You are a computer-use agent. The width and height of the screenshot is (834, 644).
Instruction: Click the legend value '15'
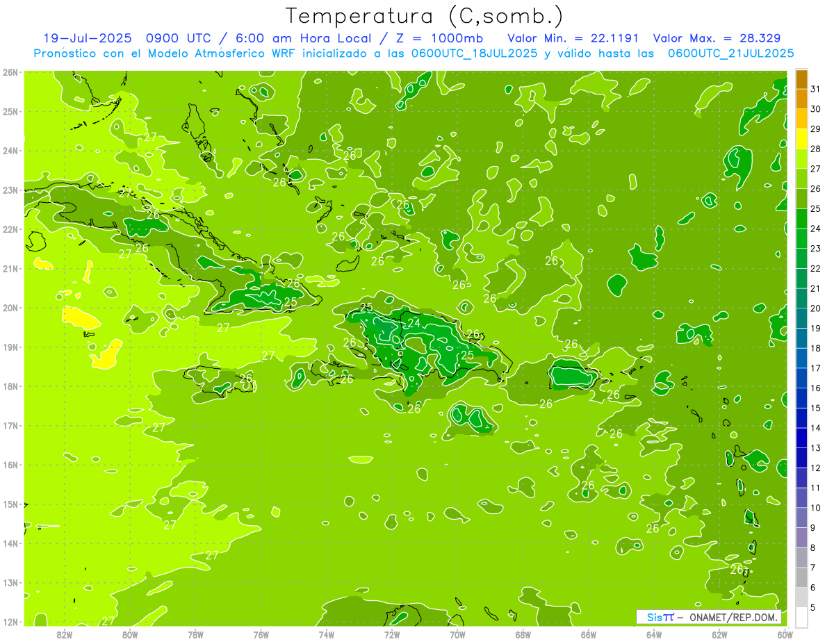pyautogui.click(x=815, y=408)
